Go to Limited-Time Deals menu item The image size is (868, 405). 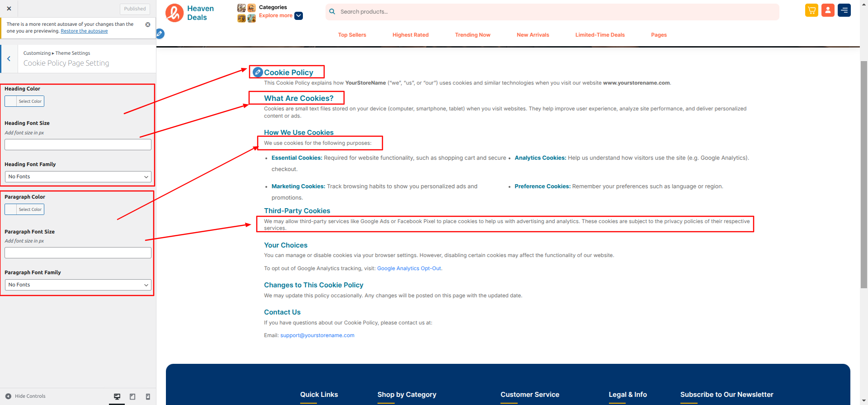tap(599, 35)
